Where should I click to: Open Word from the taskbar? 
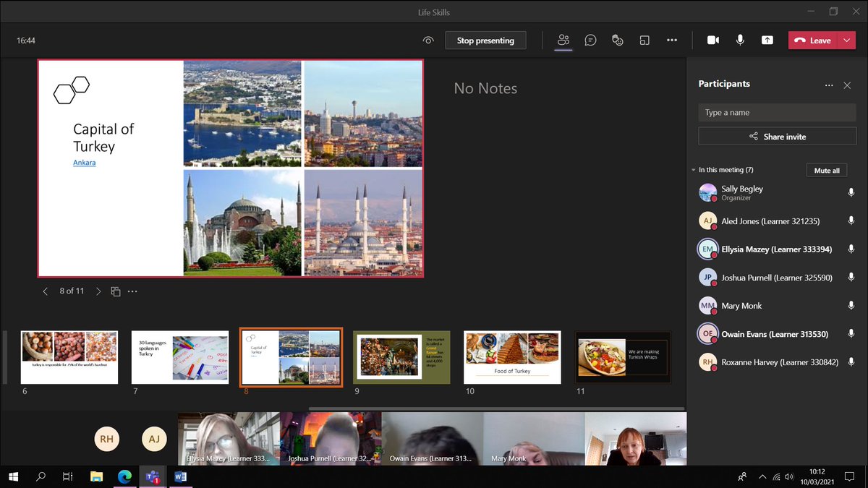click(x=180, y=476)
